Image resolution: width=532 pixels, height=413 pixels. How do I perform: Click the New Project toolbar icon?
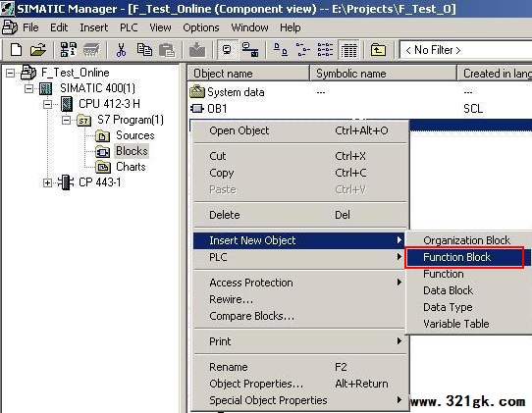point(16,50)
